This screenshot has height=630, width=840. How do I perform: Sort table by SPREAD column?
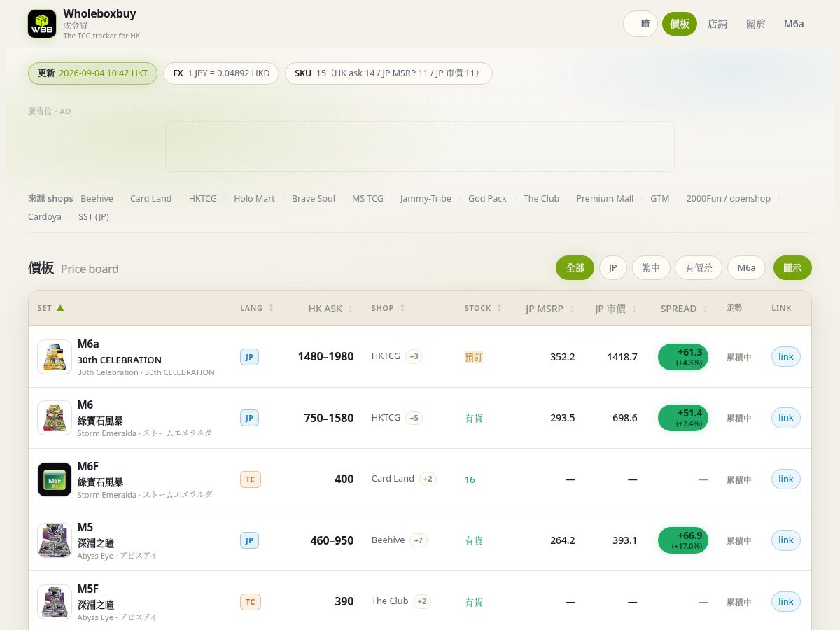(684, 309)
